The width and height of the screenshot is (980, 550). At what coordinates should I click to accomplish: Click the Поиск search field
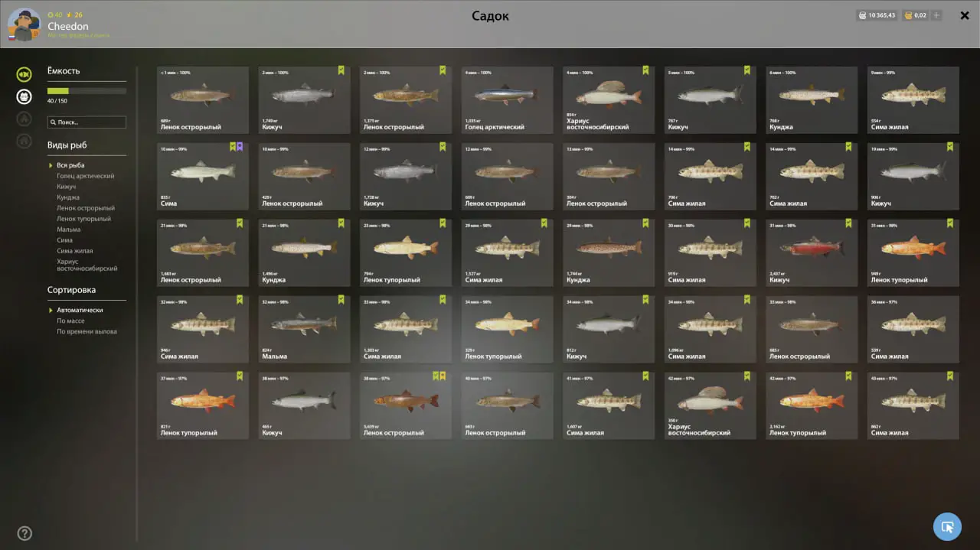point(87,122)
